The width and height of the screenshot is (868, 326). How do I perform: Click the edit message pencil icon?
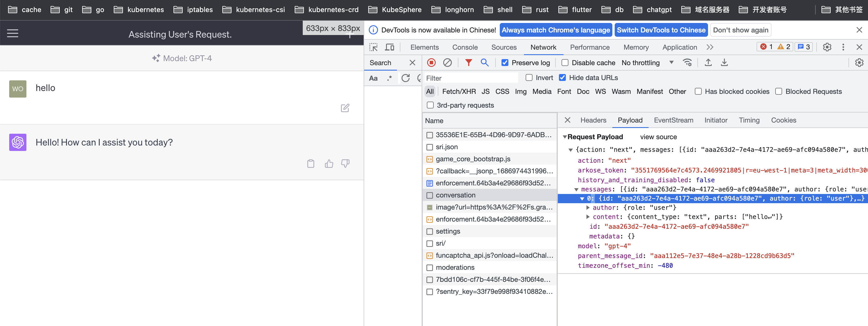click(x=345, y=108)
